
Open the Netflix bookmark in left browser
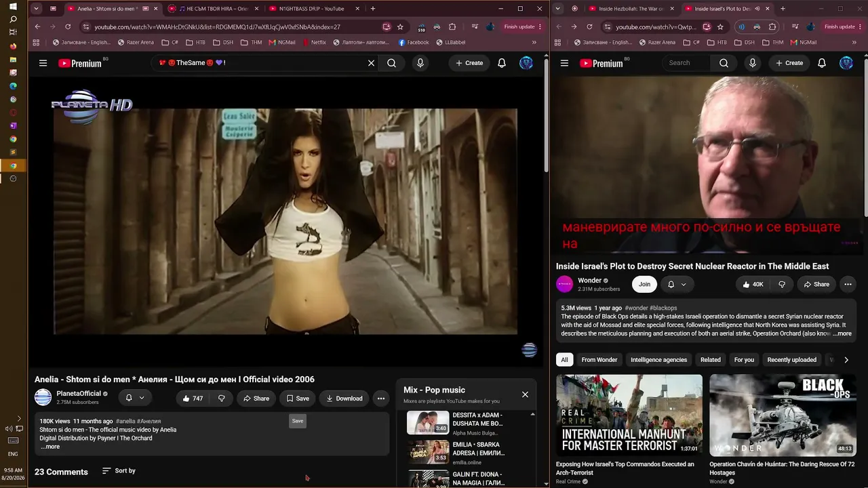click(x=315, y=42)
